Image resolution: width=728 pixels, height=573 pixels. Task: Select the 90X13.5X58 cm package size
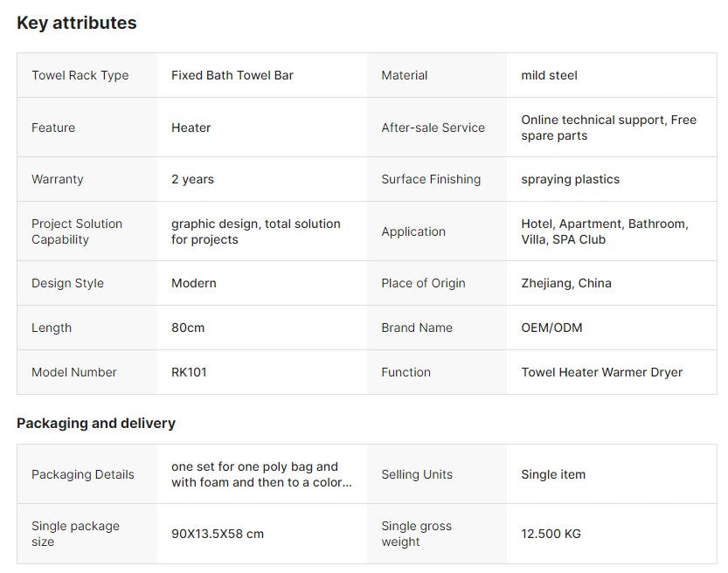point(218,534)
